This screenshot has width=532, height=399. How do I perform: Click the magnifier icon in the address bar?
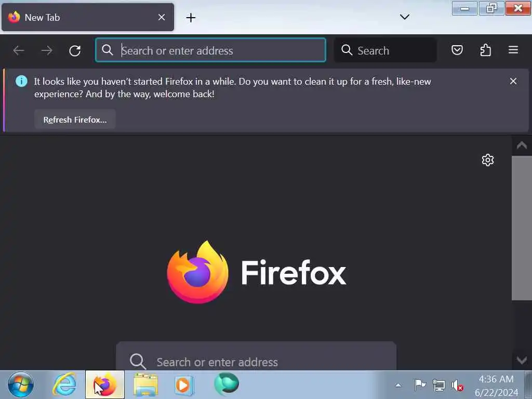pos(108,50)
